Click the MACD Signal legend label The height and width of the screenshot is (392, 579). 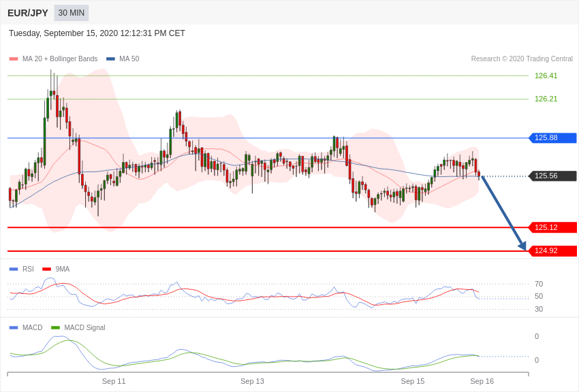pos(84,327)
